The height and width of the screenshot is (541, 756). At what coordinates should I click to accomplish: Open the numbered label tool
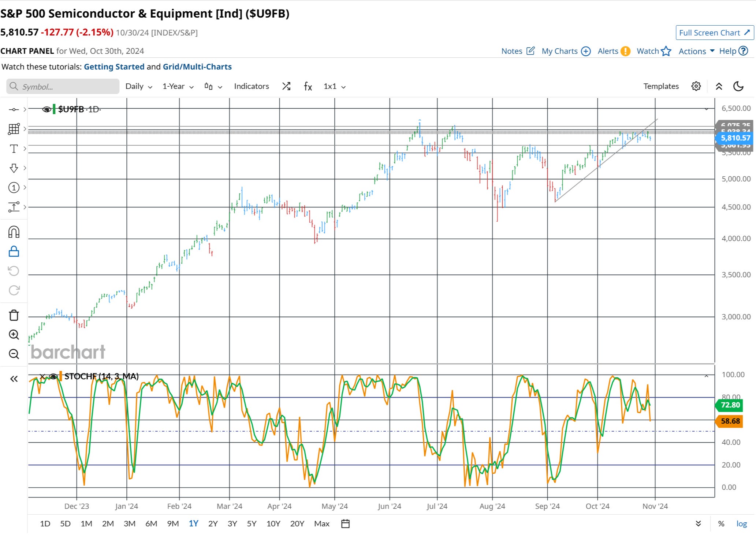click(x=14, y=188)
